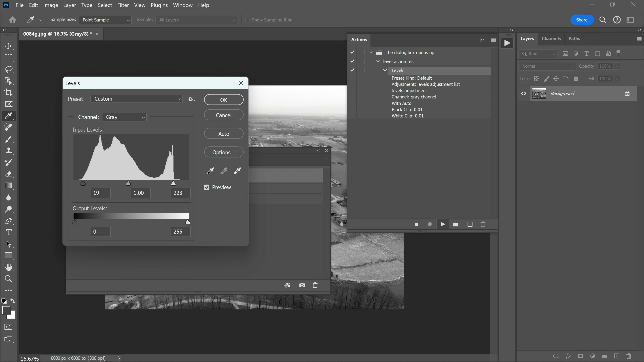Click the create new action icon
644x362 pixels.
click(470, 224)
